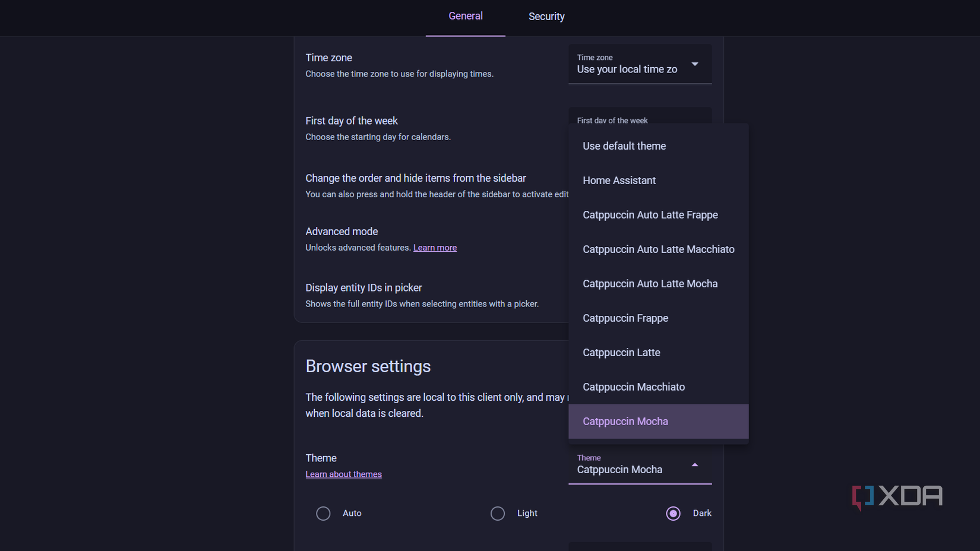The width and height of the screenshot is (980, 551).
Task: Select the Catppuccin Macchiato theme
Action: (634, 387)
